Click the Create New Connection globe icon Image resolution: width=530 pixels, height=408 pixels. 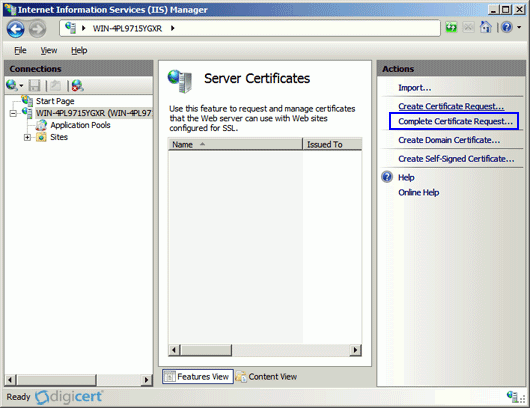click(12, 85)
